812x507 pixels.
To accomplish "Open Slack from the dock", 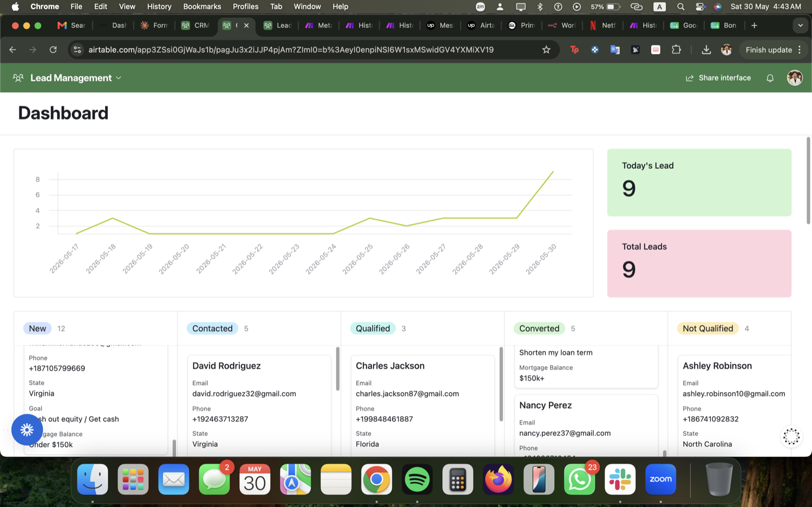I will [620, 479].
